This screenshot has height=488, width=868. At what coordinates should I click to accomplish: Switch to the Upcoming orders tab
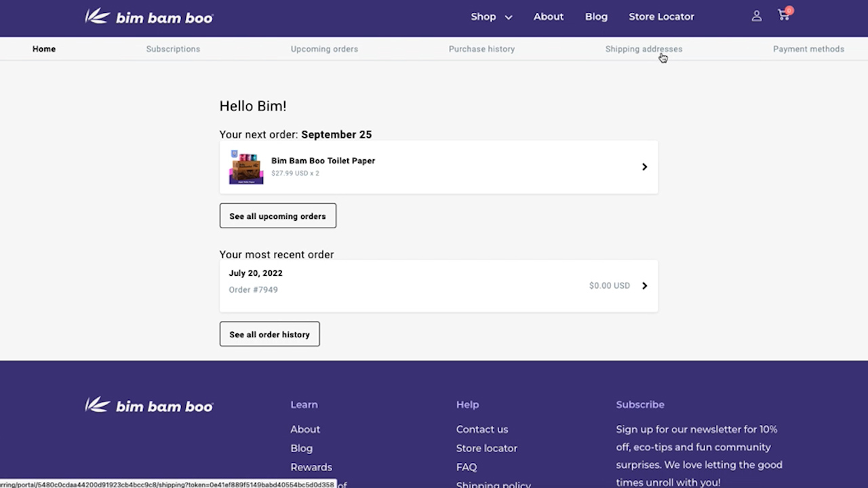tap(324, 49)
